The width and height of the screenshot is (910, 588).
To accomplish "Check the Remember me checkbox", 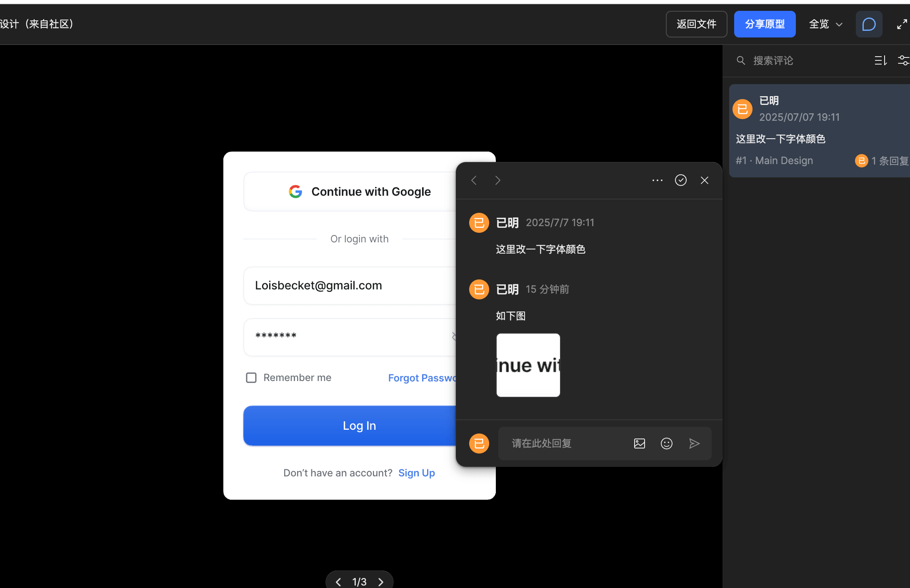I will click(x=251, y=378).
